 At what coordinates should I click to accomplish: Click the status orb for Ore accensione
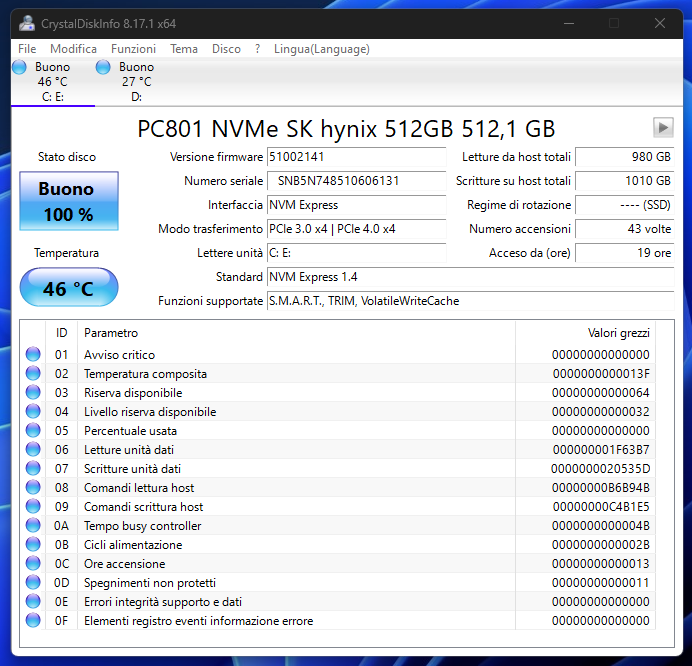pos(33,563)
